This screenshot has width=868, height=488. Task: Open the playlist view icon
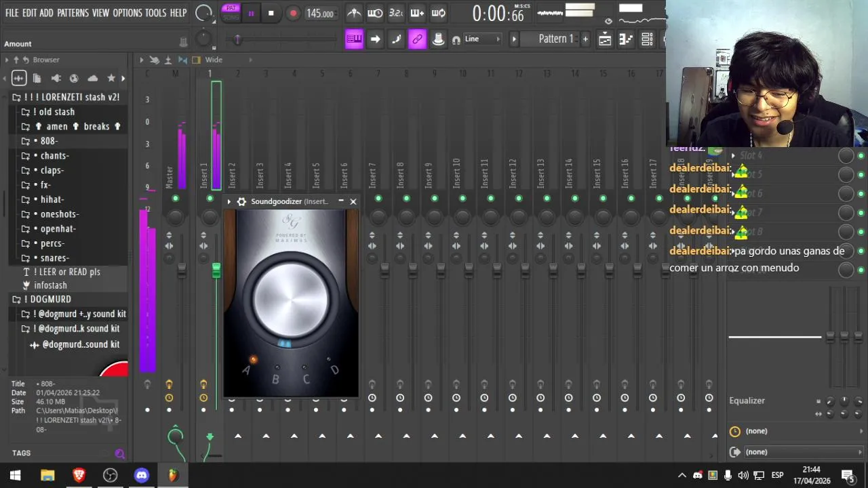coord(605,39)
